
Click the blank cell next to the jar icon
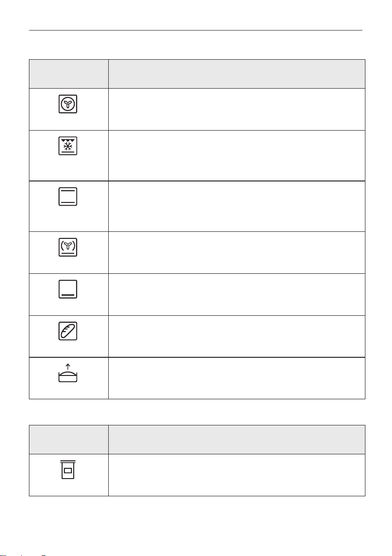pyautogui.click(x=237, y=475)
